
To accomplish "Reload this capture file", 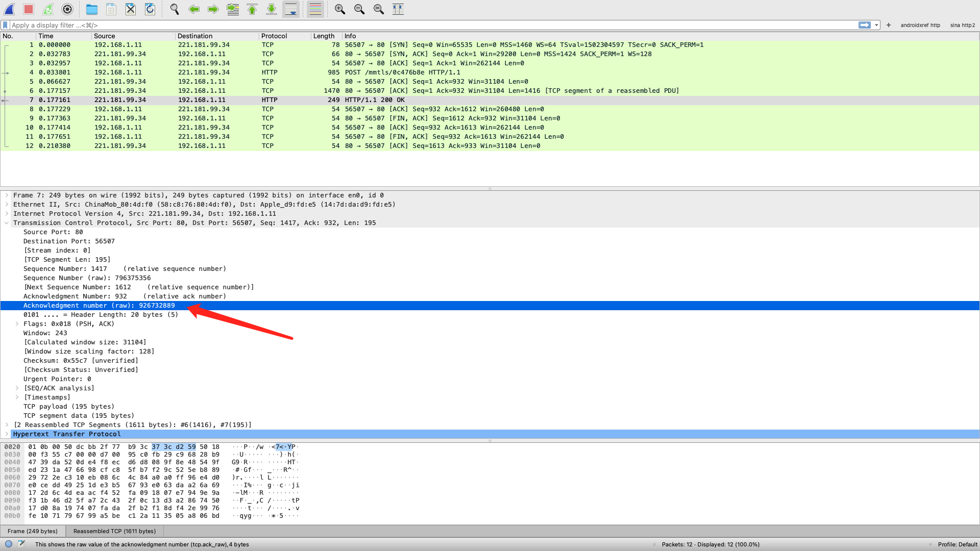I will click(150, 9).
